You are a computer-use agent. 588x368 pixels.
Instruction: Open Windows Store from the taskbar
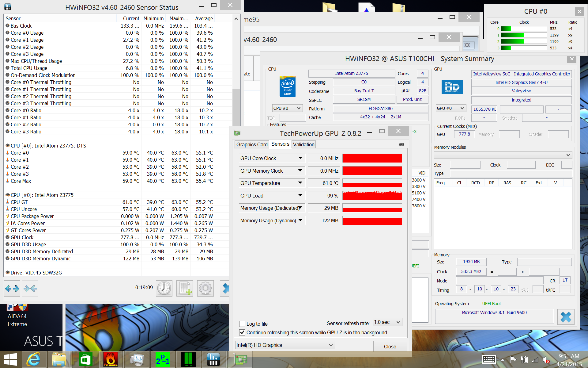coord(85,359)
